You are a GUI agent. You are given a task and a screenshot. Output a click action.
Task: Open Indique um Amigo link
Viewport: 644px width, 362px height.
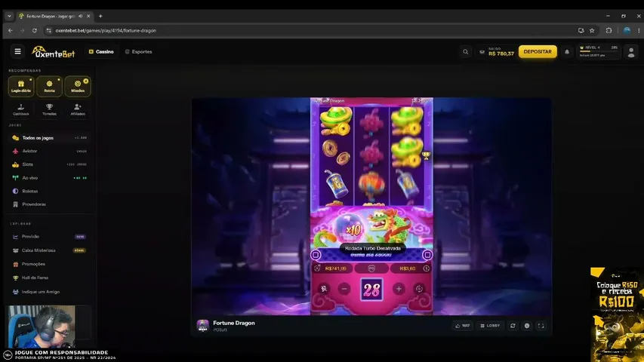coord(49,291)
